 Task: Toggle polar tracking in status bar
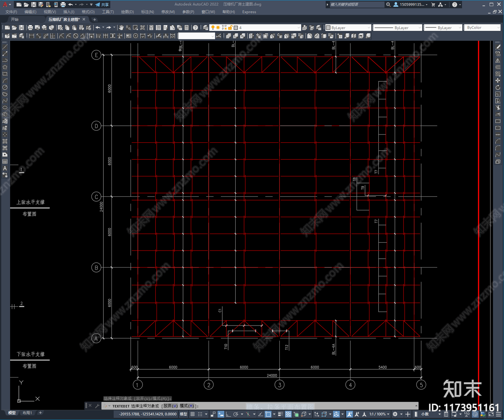tap(236, 414)
